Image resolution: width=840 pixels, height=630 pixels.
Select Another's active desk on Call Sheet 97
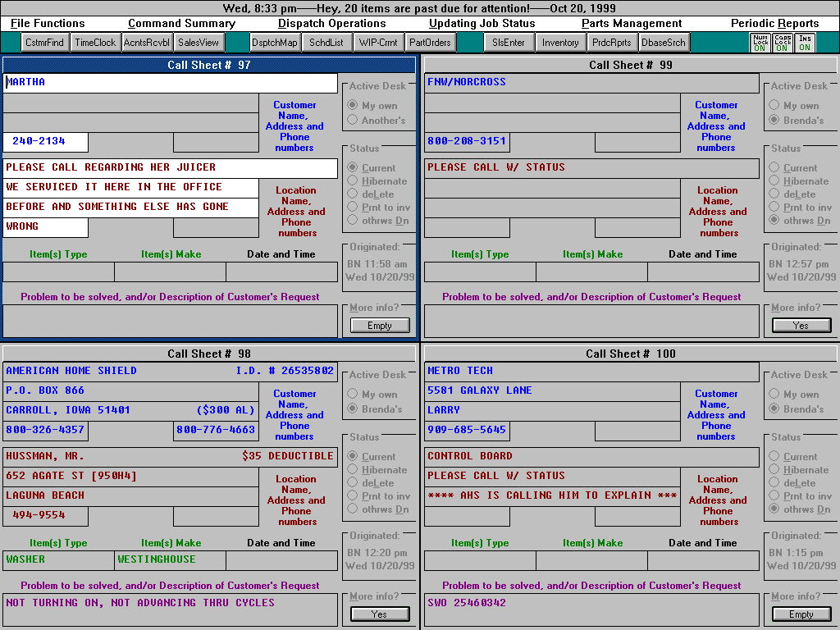click(354, 121)
